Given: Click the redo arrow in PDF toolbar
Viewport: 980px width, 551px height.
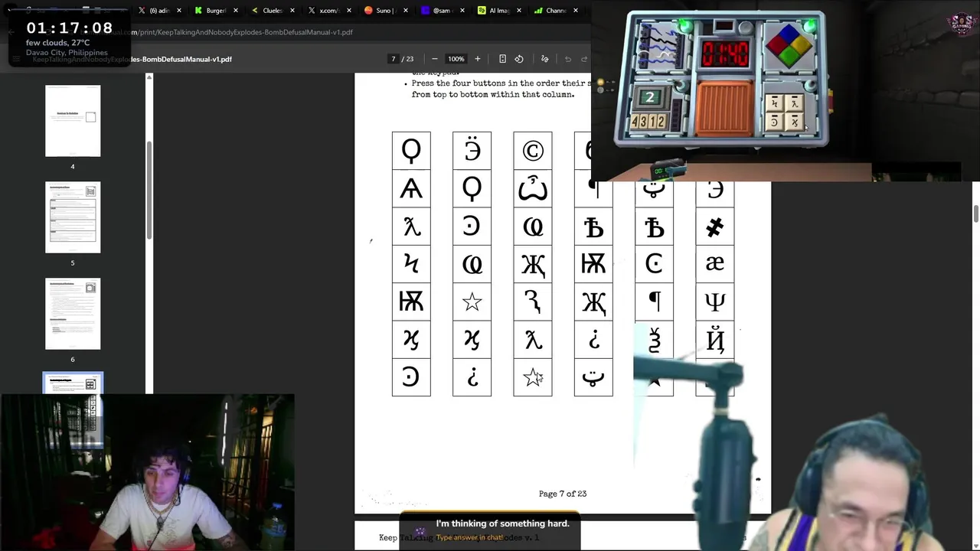Looking at the screenshot, I should [584, 59].
